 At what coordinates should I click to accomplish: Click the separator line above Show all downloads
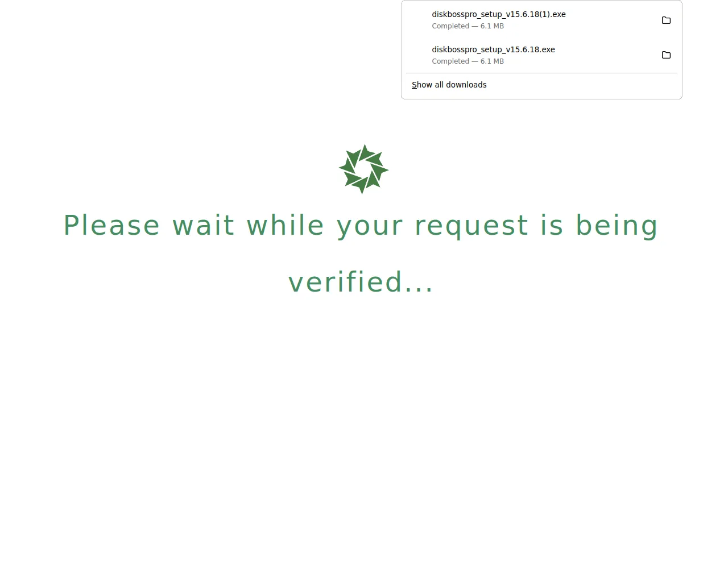(541, 73)
